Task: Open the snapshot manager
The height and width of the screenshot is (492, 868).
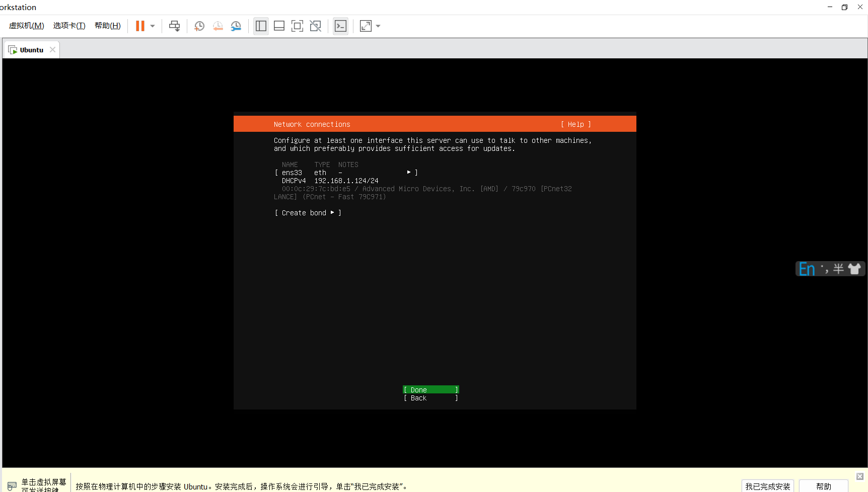Action: point(236,26)
